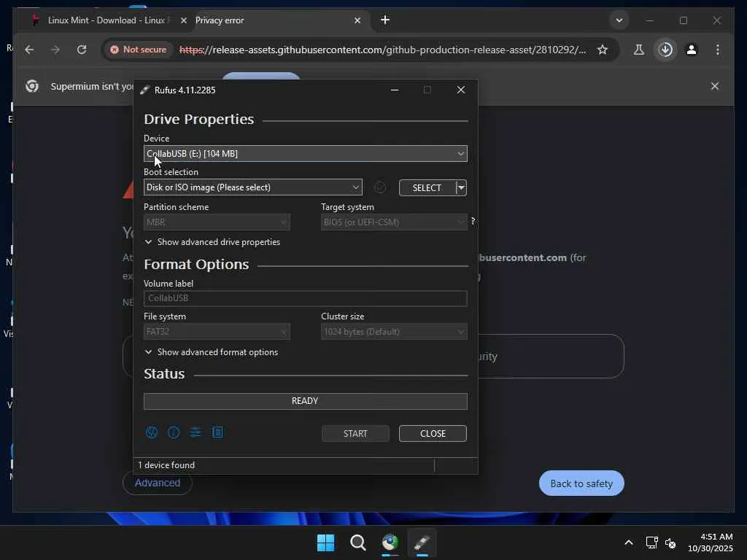Click the checksum circle icon beside SELECT
The height and width of the screenshot is (560, 747).
click(x=379, y=187)
